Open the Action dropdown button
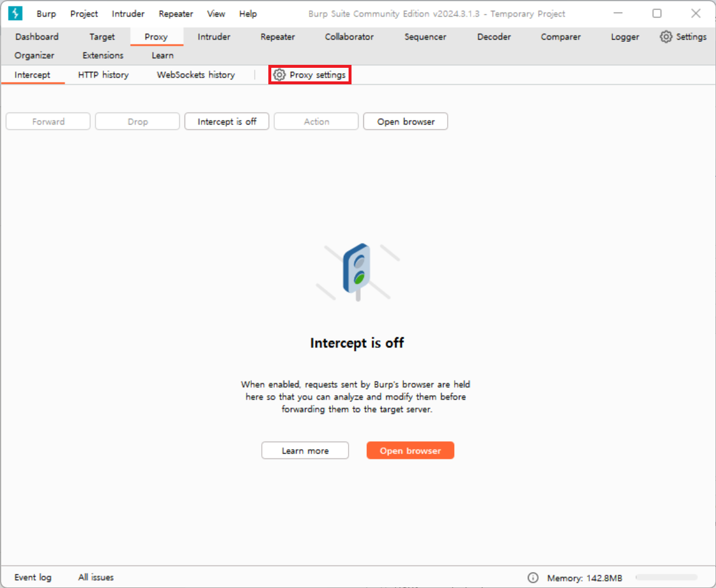 [x=316, y=121]
